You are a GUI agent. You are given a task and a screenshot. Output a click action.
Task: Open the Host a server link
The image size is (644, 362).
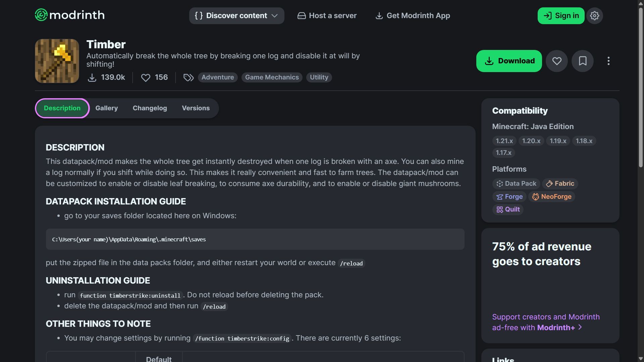(327, 16)
